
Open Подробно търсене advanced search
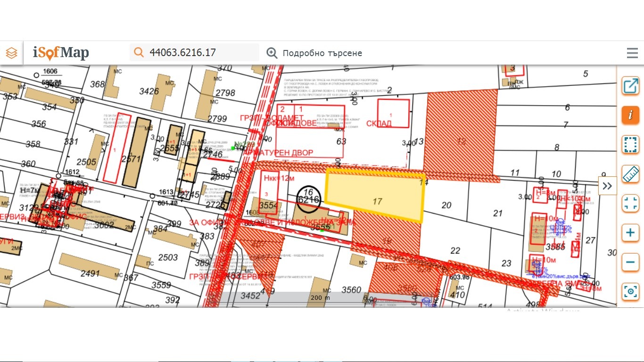314,53
